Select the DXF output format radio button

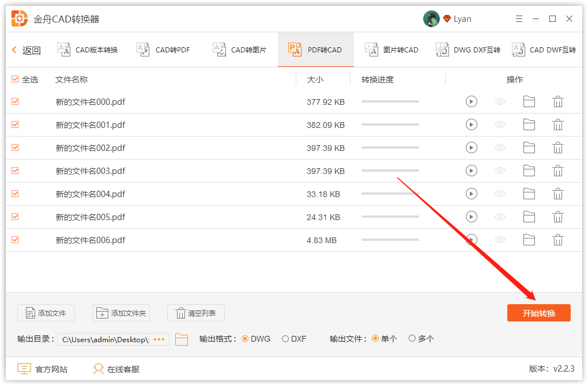coord(285,339)
